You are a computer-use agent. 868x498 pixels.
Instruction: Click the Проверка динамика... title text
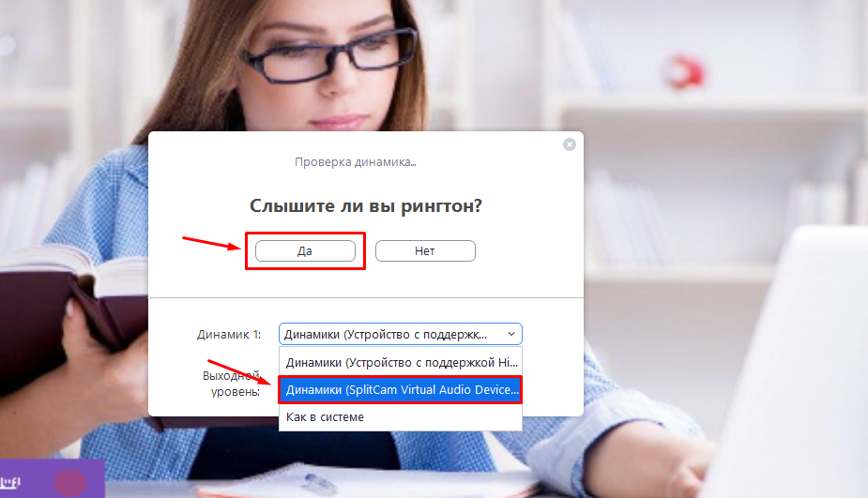tap(355, 162)
